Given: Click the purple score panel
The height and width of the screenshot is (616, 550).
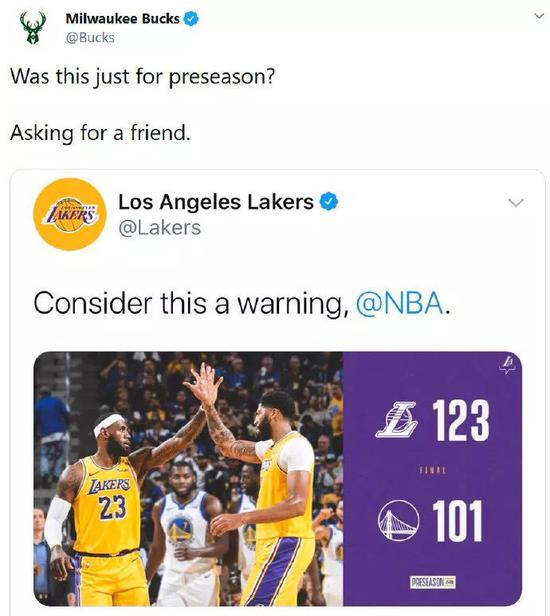Looking at the screenshot, I should coord(433,478).
